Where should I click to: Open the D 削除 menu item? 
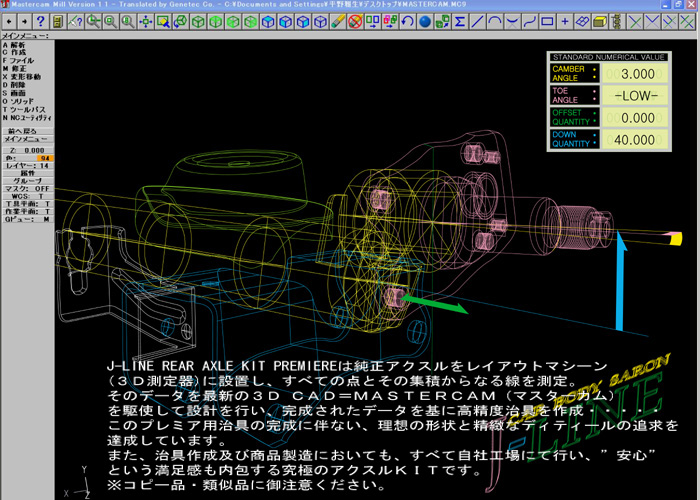[x=14, y=85]
